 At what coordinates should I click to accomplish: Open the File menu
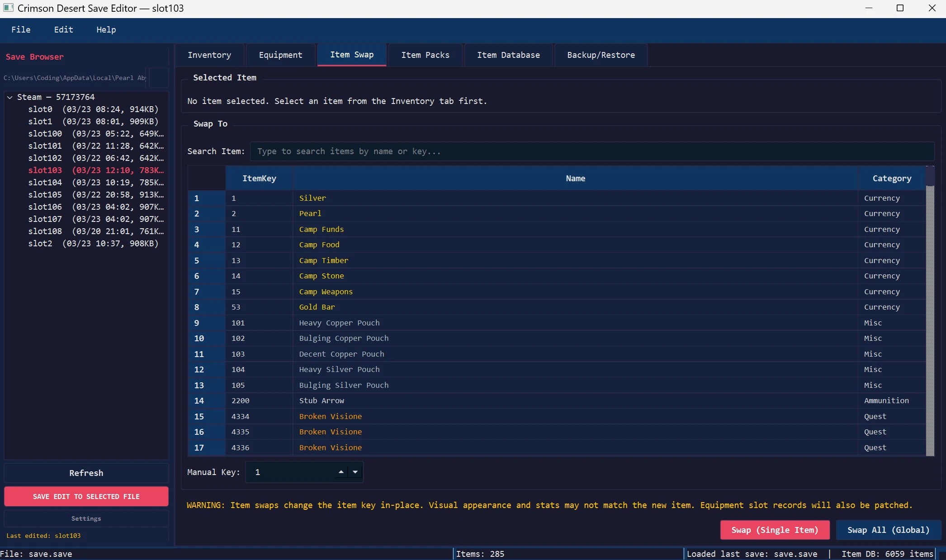[21, 30]
